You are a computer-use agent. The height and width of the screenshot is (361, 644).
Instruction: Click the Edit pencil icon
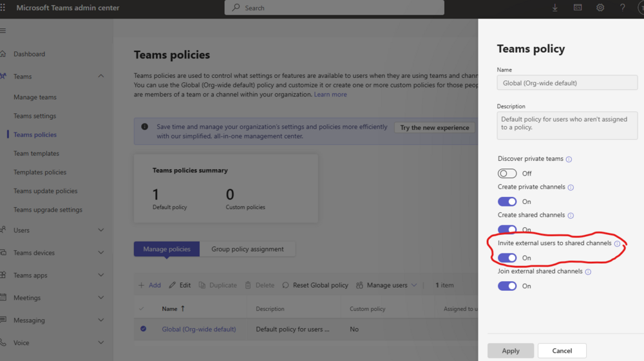(173, 285)
